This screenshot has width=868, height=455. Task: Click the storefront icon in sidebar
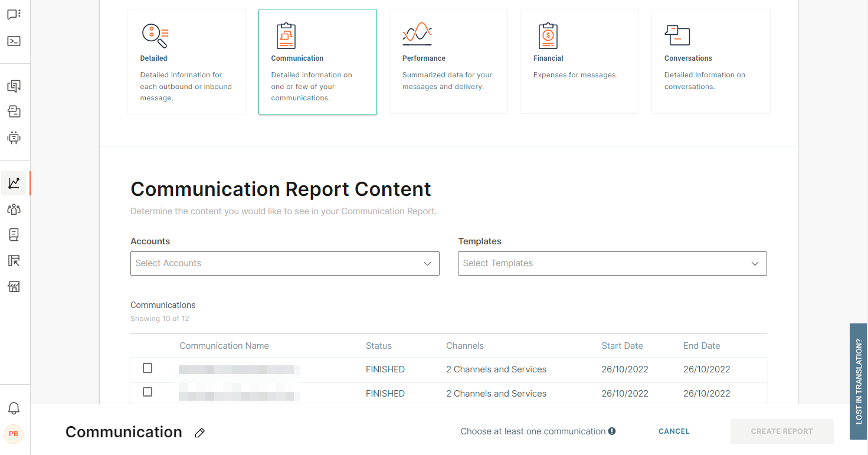click(14, 287)
